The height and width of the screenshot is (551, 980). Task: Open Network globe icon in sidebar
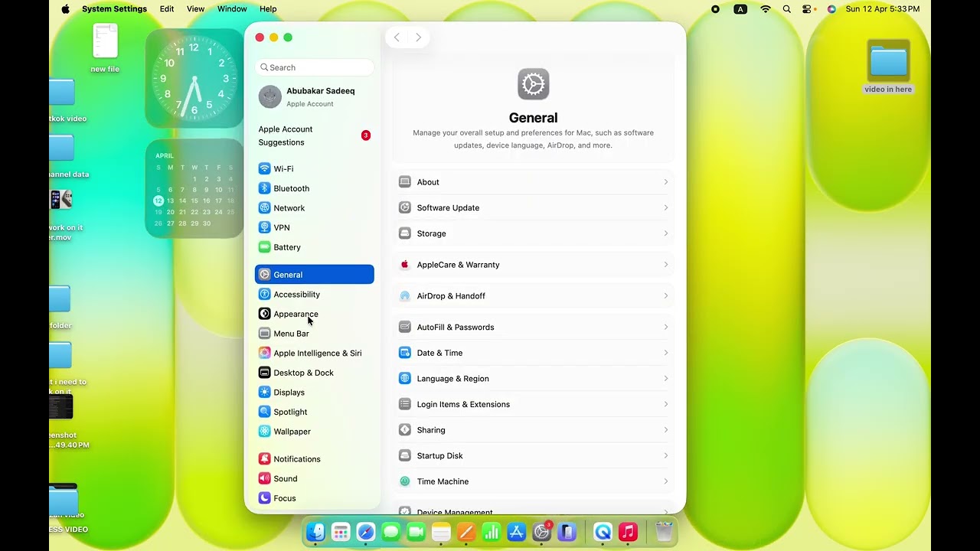(264, 208)
